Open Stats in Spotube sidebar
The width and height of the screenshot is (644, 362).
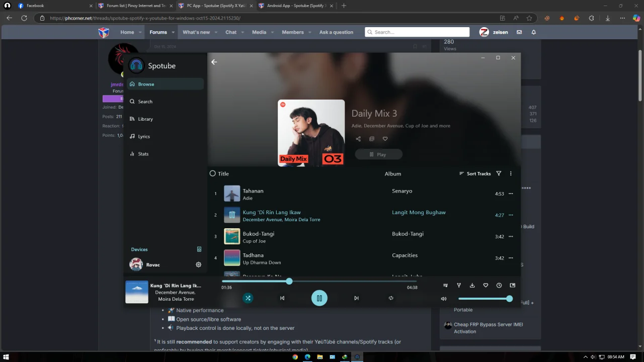point(165,154)
